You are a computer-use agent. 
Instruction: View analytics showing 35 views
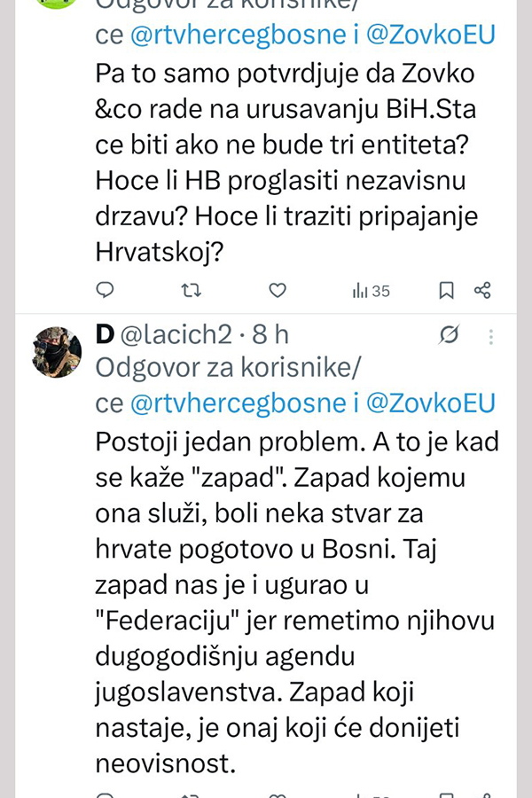(x=371, y=290)
